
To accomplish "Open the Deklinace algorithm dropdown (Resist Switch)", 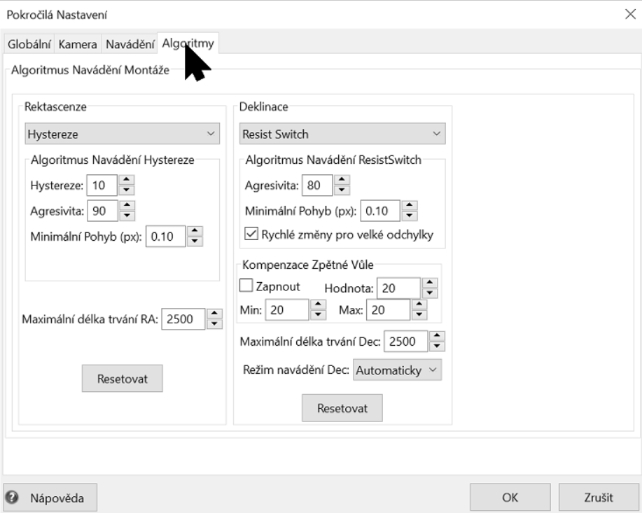I will coord(342,134).
